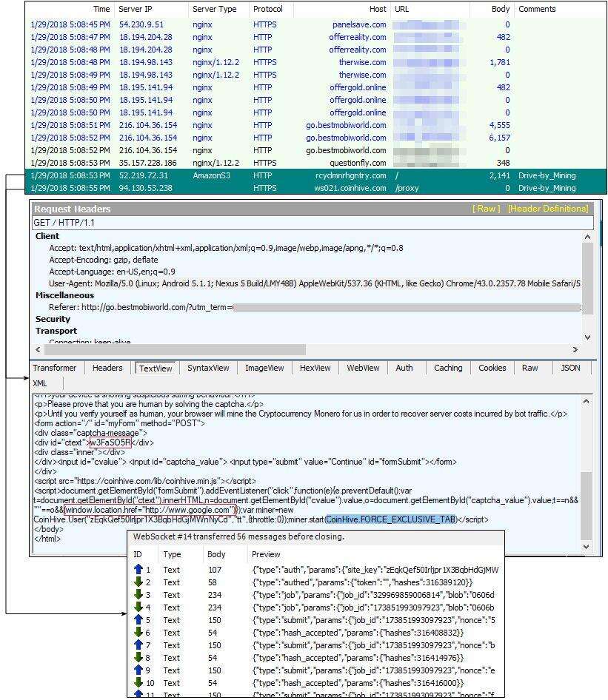The height and width of the screenshot is (700, 608).
Task: Sort sessions by the Host column
Action: coord(378,9)
